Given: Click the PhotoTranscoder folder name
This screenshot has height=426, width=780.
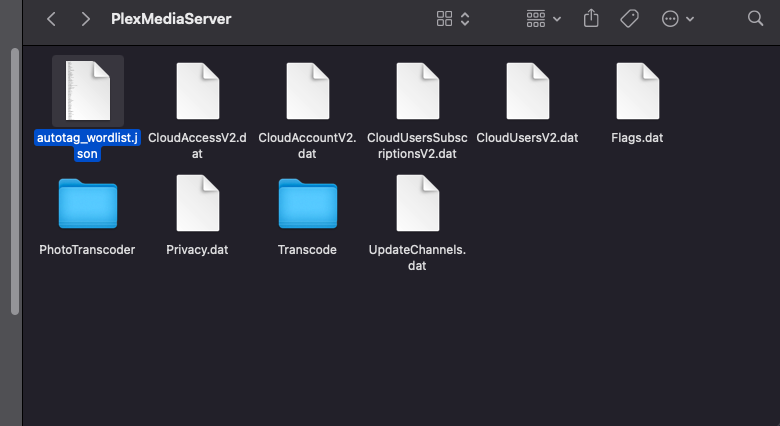Looking at the screenshot, I should pyautogui.click(x=87, y=249).
